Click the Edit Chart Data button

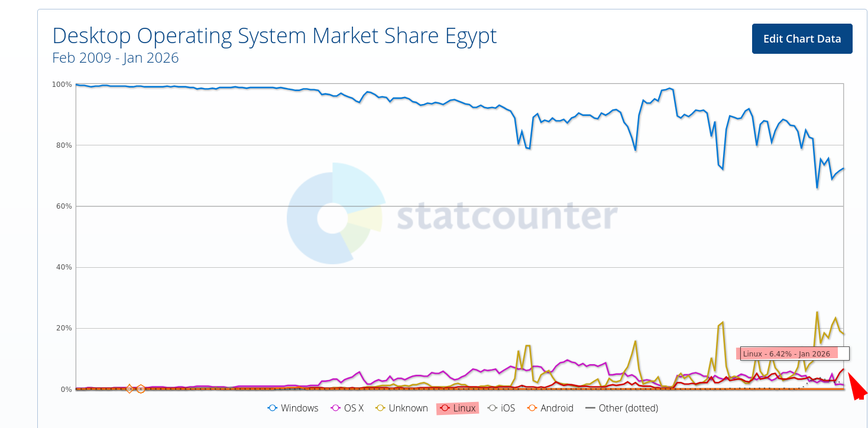click(802, 38)
